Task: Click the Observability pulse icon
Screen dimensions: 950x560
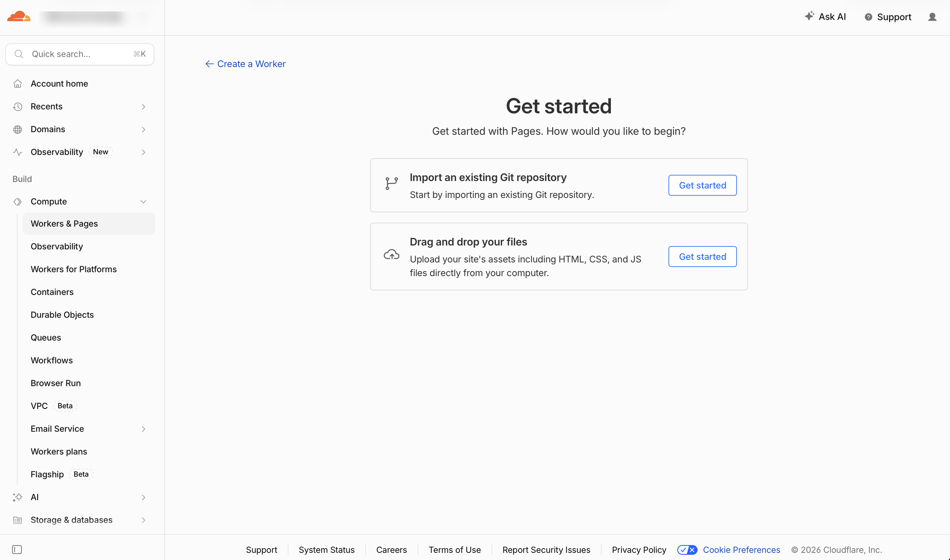Action: tap(17, 152)
